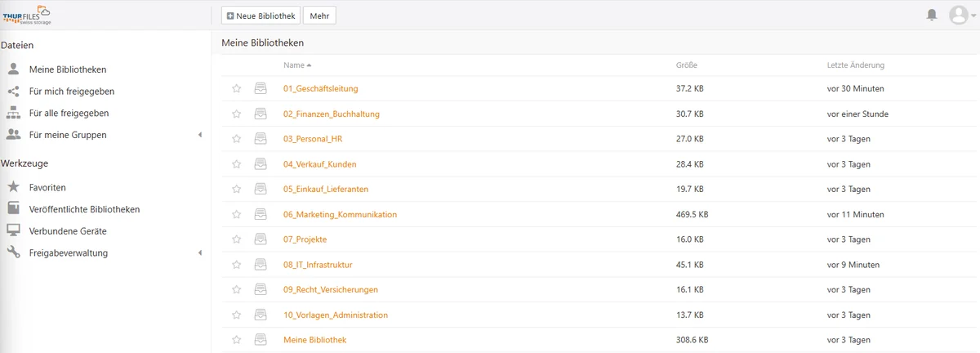Click library icon of 05_Einkauf_Lieferanten

click(261, 189)
